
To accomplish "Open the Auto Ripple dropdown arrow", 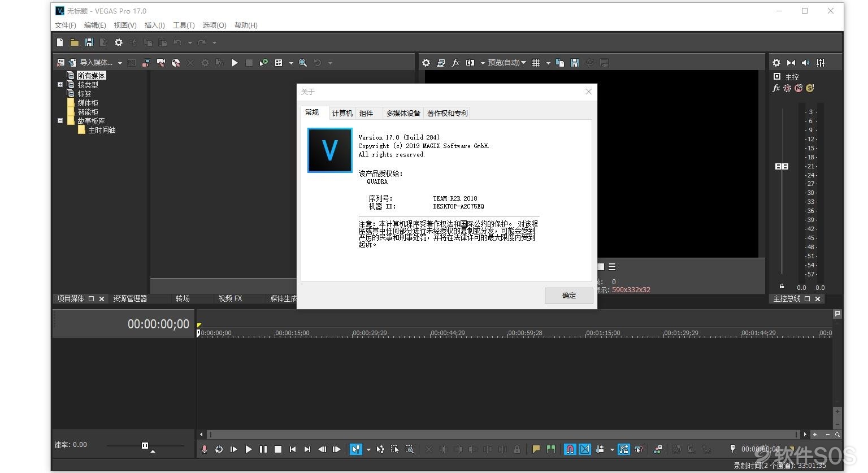I will [x=612, y=450].
